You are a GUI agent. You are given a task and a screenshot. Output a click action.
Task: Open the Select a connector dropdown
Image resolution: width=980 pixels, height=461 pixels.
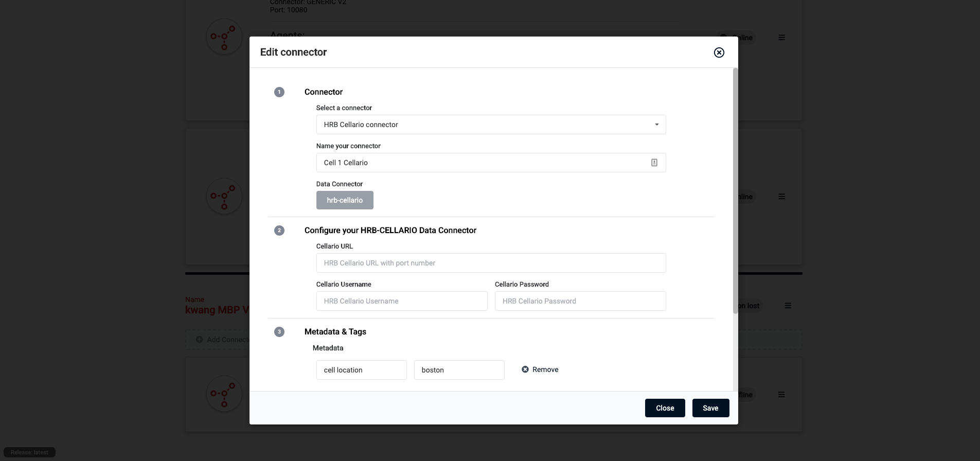(x=491, y=125)
